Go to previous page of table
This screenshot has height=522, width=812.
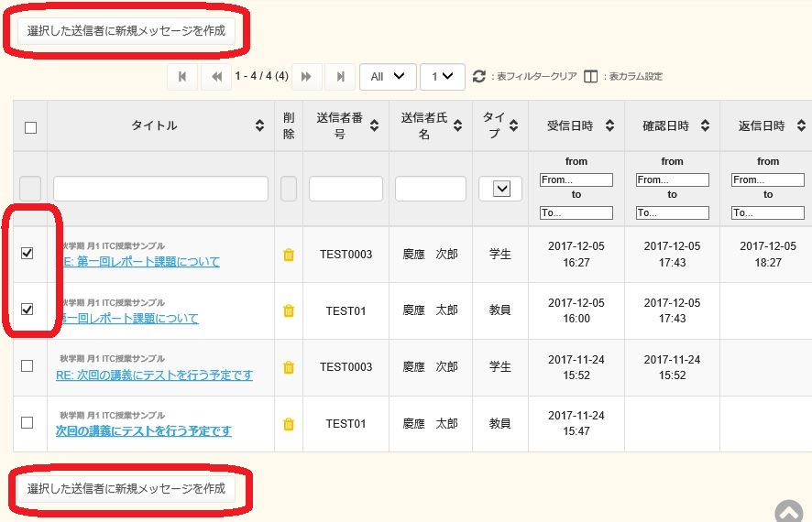pos(216,77)
